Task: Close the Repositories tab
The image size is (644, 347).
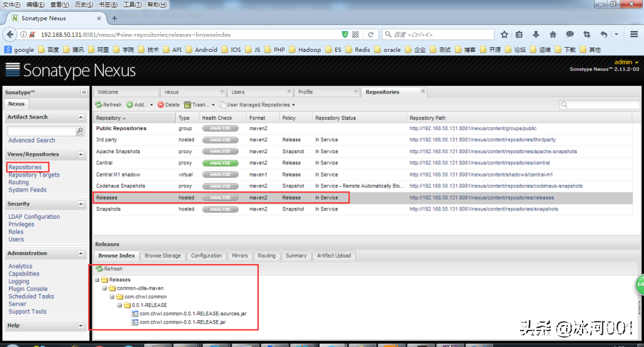Action: coord(423,91)
